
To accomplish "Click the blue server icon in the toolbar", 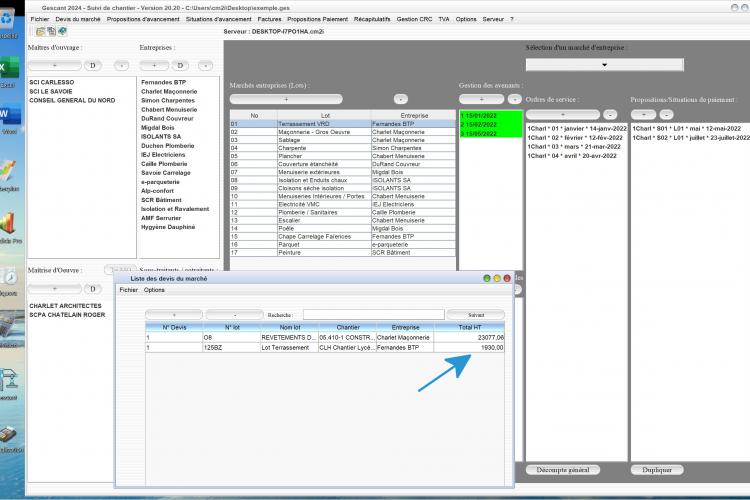I will pos(62,32).
